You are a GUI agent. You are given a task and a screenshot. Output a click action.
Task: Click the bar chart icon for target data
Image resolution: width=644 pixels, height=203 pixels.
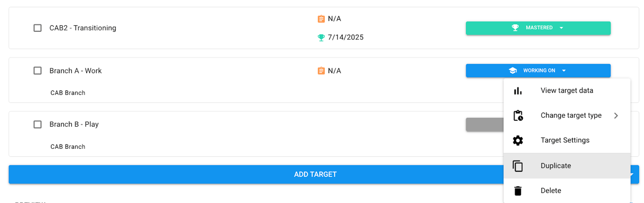[x=518, y=91]
